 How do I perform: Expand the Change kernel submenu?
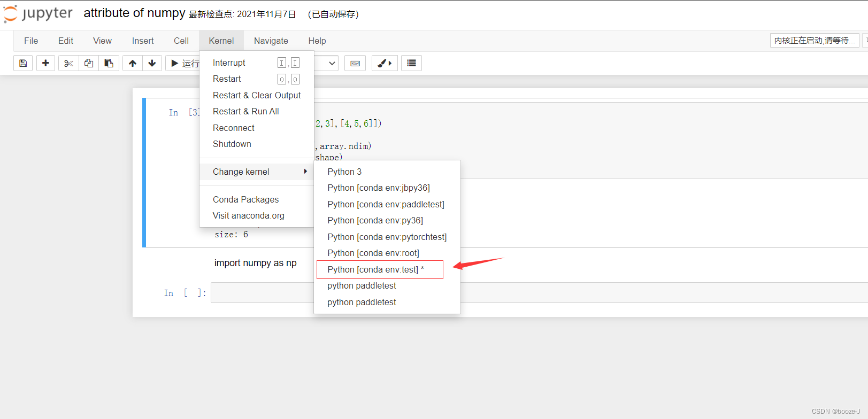pos(256,172)
